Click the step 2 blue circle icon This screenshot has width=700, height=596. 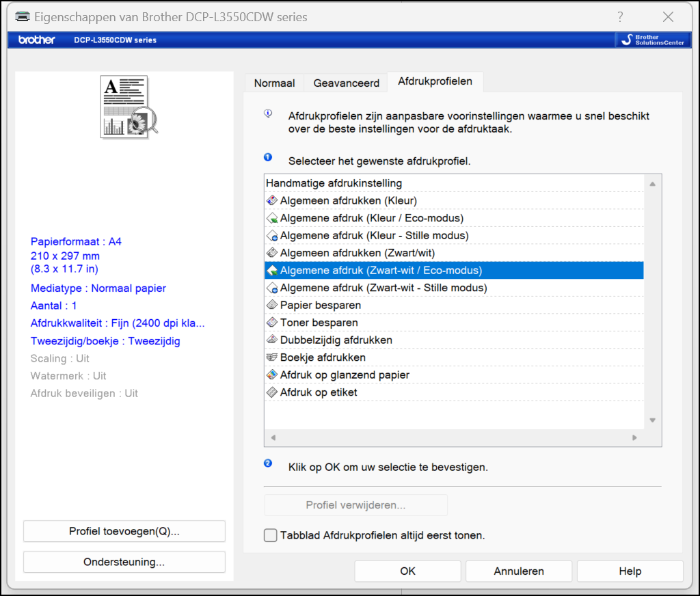268,463
